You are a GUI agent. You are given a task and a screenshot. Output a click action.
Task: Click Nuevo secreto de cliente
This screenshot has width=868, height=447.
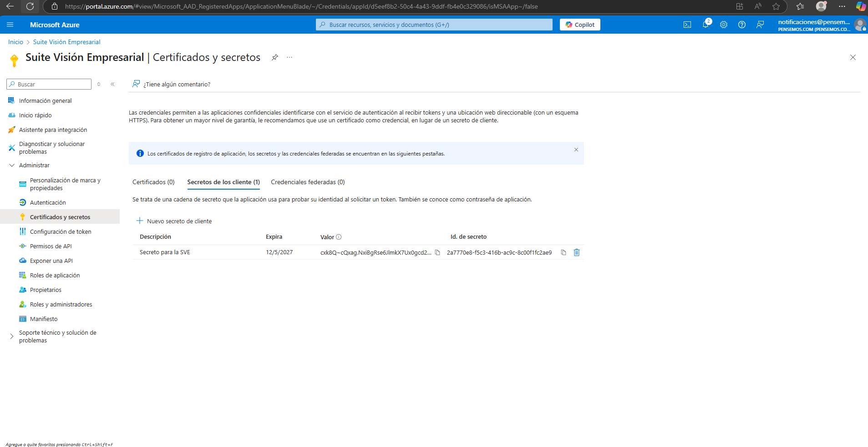[174, 221]
